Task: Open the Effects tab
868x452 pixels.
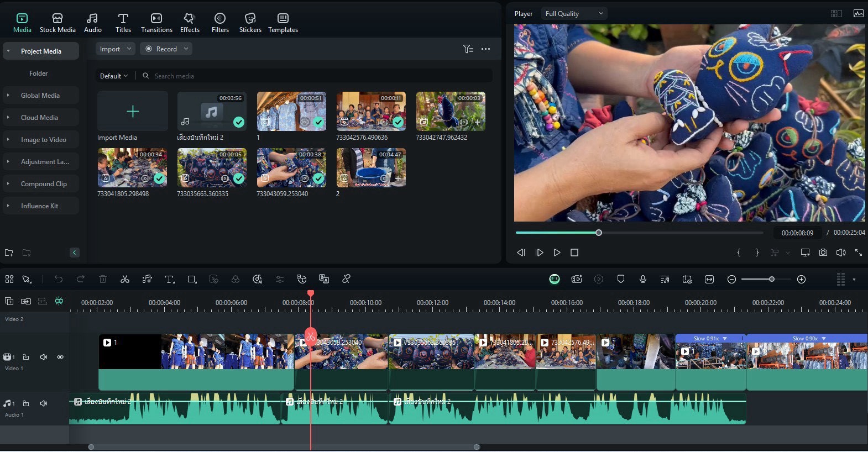Action: tap(190, 23)
